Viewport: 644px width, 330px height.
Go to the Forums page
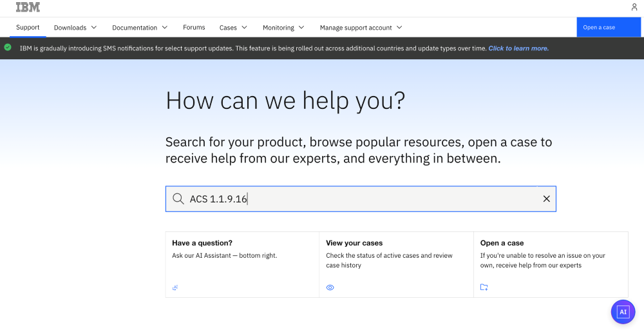pos(194,28)
